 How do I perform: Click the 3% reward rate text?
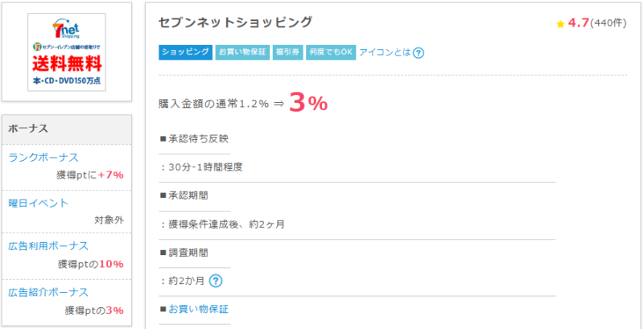[308, 103]
